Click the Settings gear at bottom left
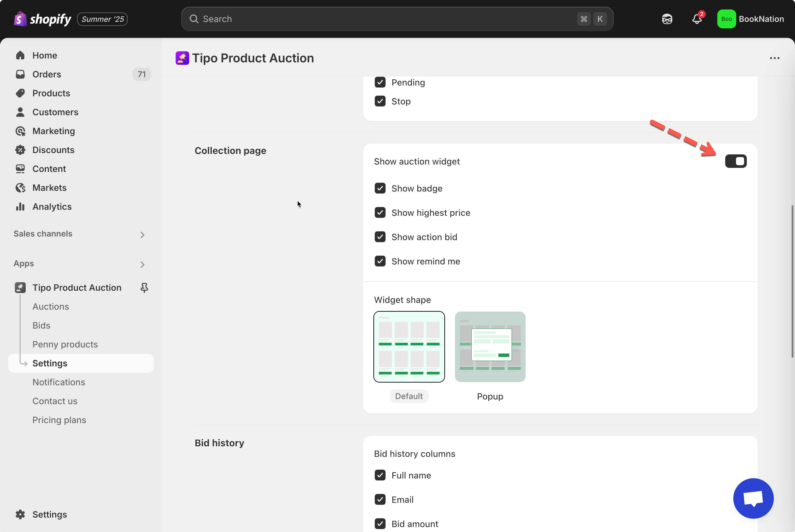This screenshot has width=795, height=532. click(20, 514)
